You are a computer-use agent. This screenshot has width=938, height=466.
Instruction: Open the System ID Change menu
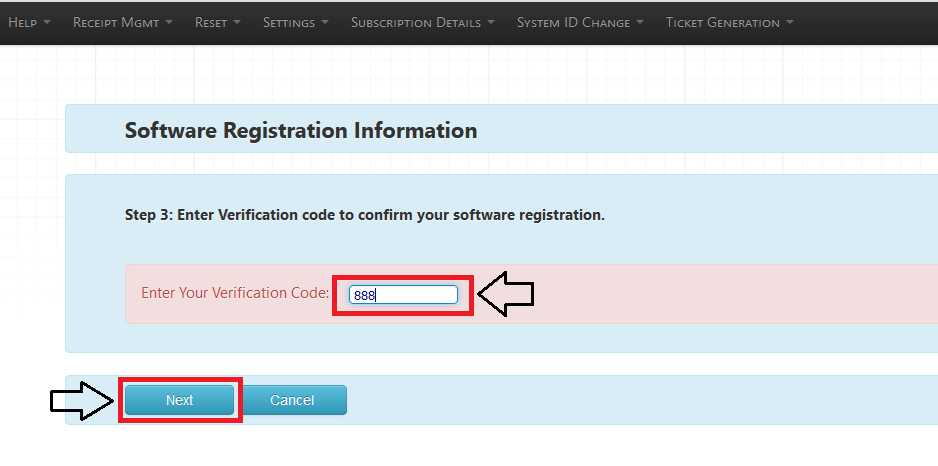(x=580, y=23)
